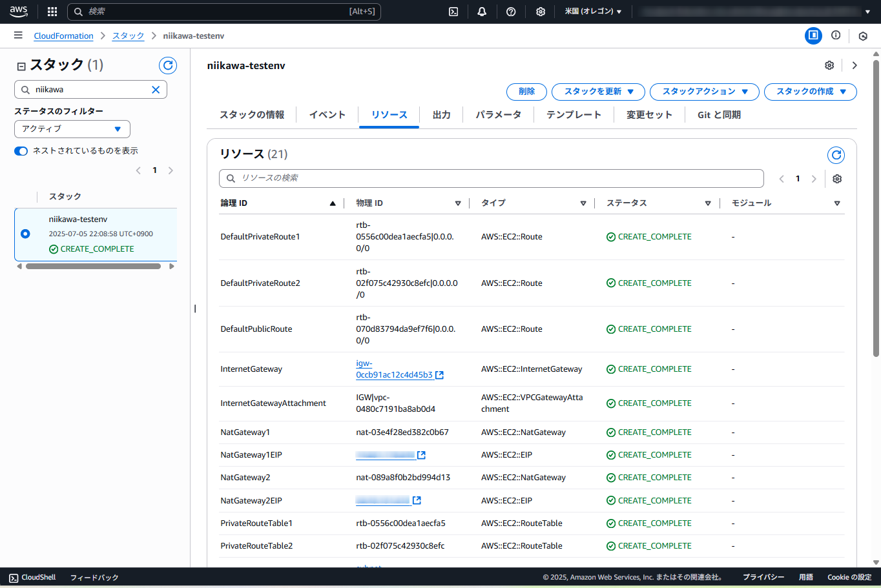881x588 pixels.
Task: Open the info circle panel icon
Action: 836,35
